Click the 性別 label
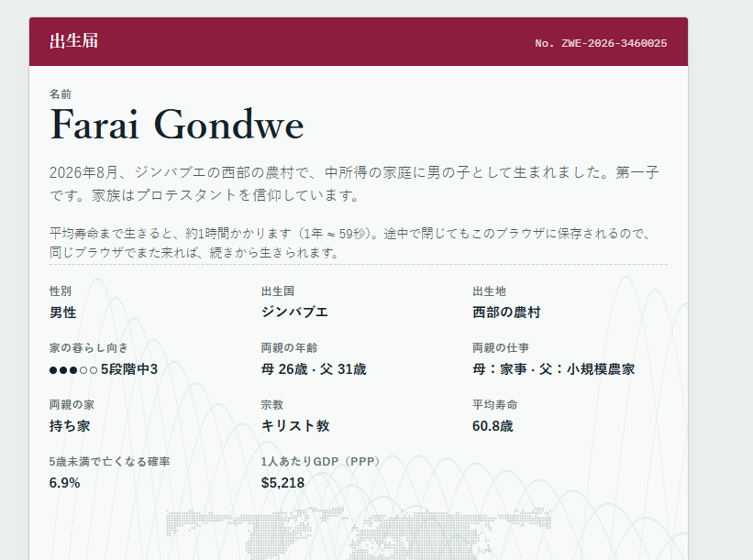753x560 pixels. pyautogui.click(x=61, y=291)
